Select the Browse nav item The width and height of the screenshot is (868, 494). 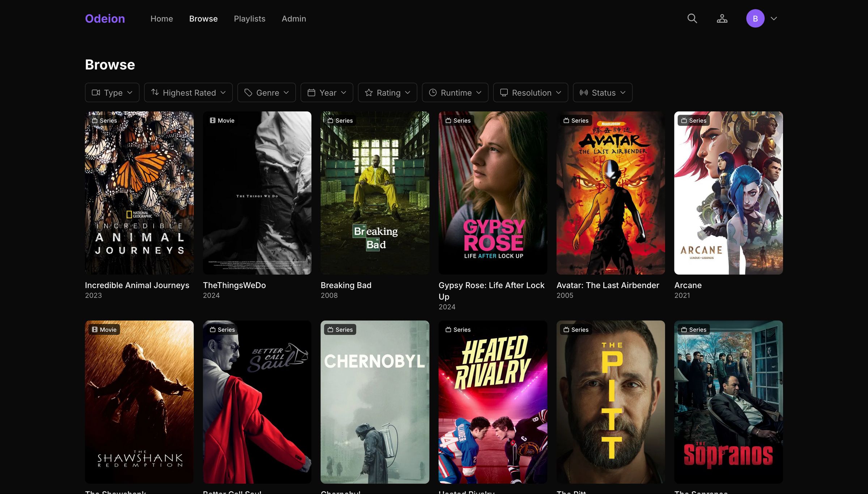coord(203,18)
